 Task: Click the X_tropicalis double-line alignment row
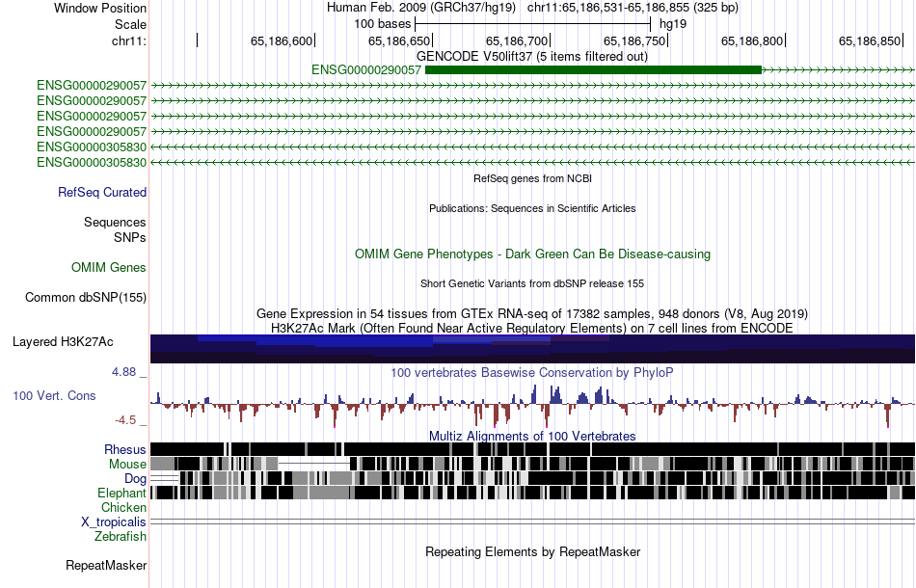(x=532, y=521)
